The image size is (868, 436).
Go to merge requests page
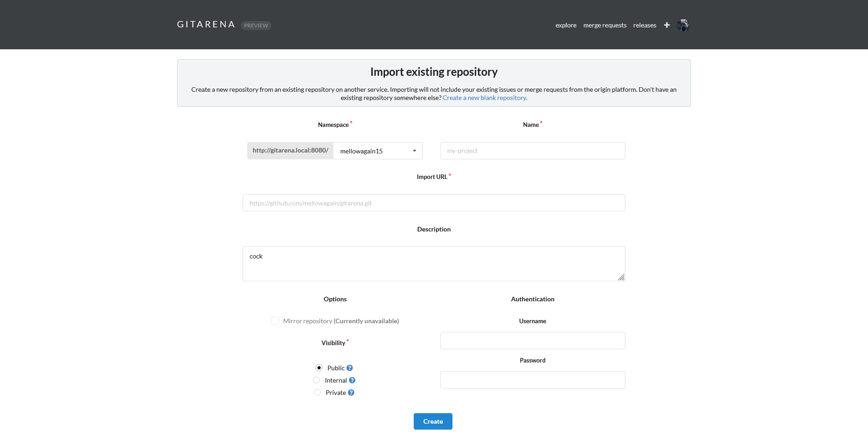pos(605,25)
